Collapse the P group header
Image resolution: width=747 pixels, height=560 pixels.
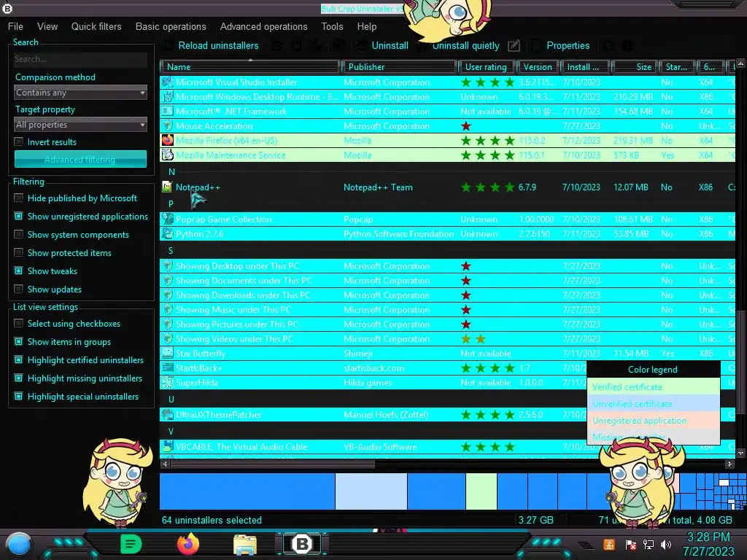pos(171,203)
